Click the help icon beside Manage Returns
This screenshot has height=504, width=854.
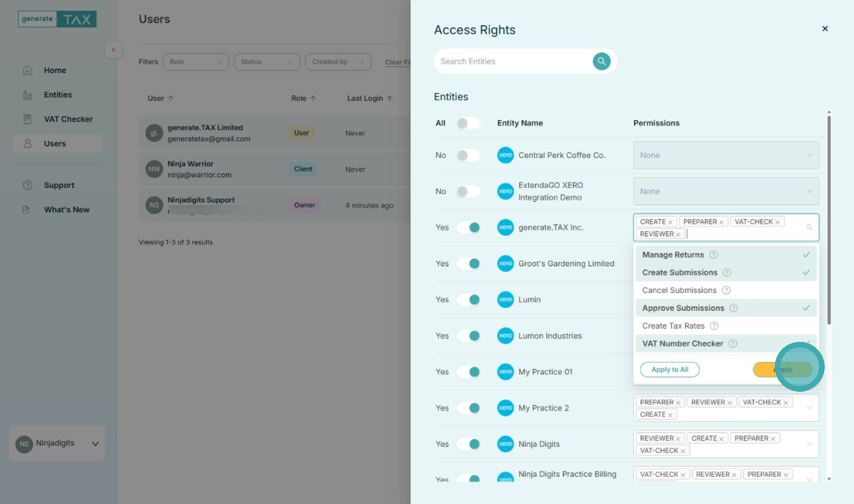point(713,255)
